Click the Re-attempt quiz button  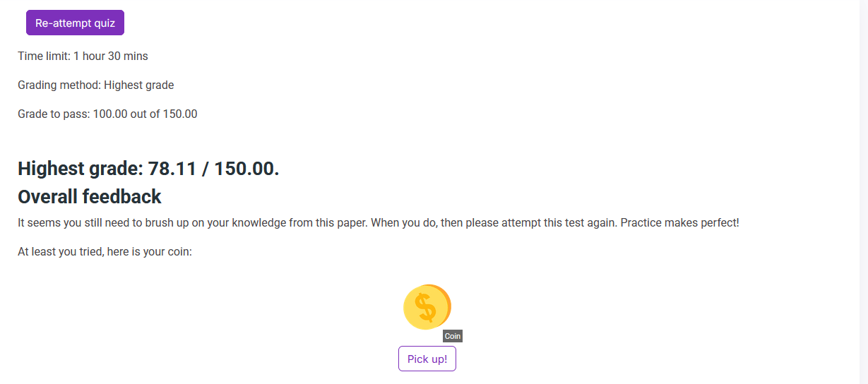pos(75,23)
